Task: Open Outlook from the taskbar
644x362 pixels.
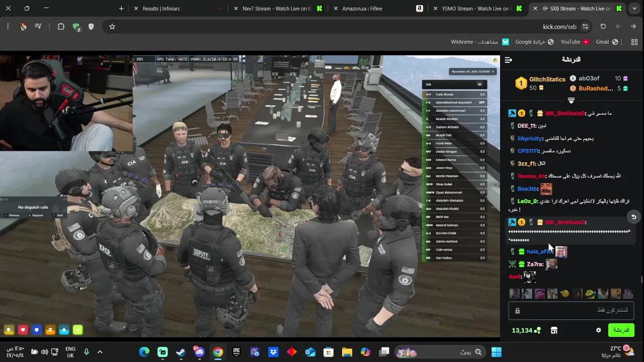Action: pos(310,352)
